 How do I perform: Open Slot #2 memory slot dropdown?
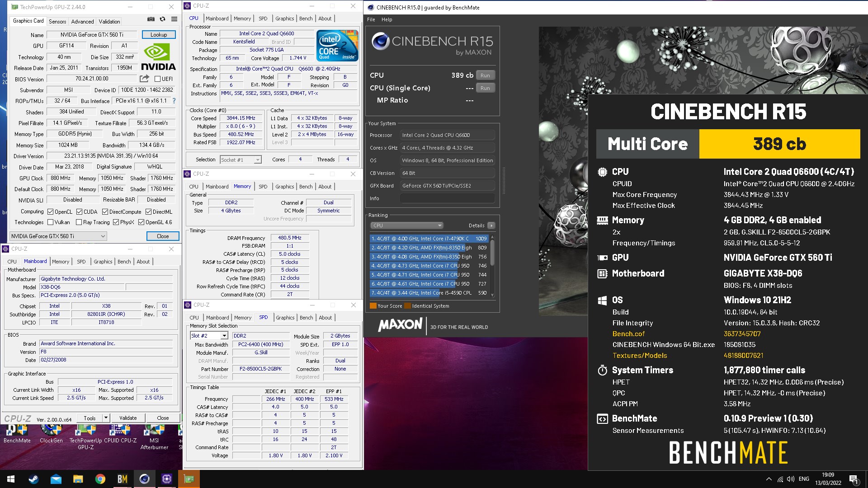coord(209,336)
